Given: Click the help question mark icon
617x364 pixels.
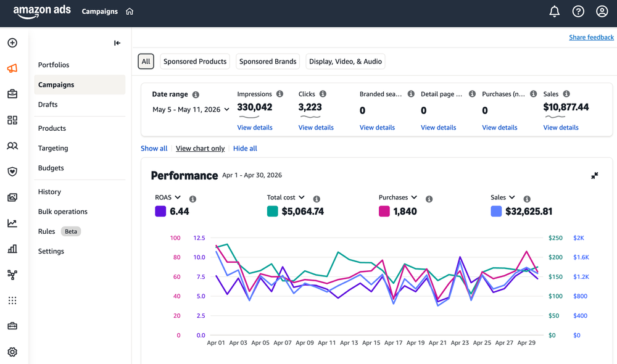Looking at the screenshot, I should 578,11.
